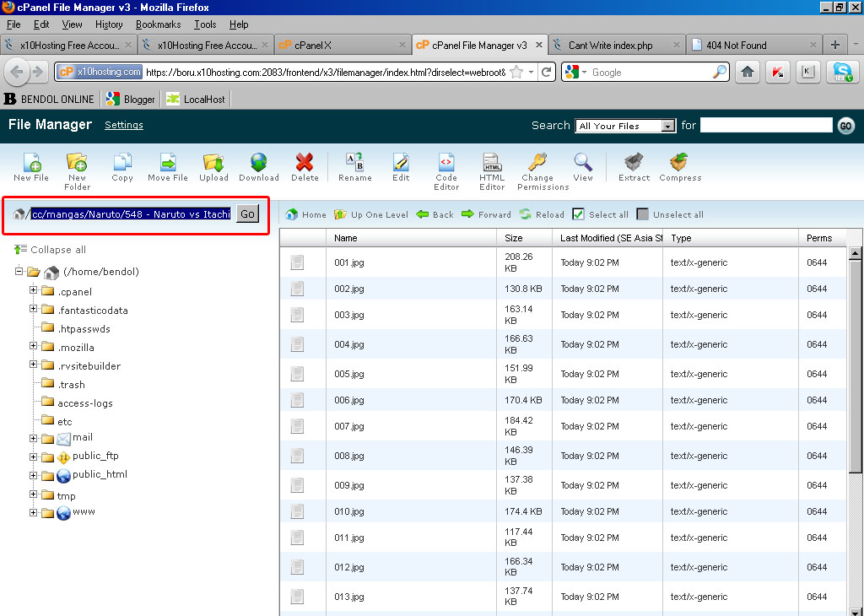Click the search GO button
The height and width of the screenshot is (616, 864).
coord(845,126)
